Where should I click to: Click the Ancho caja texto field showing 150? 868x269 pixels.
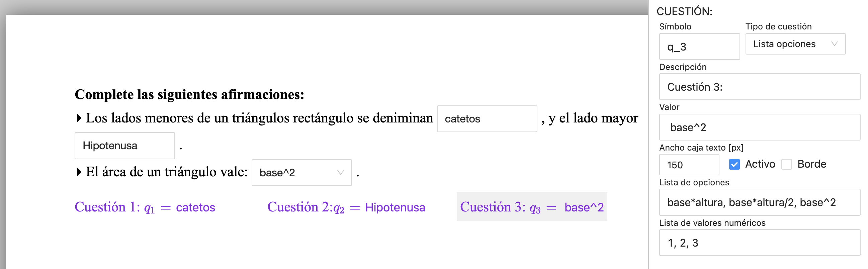688,165
